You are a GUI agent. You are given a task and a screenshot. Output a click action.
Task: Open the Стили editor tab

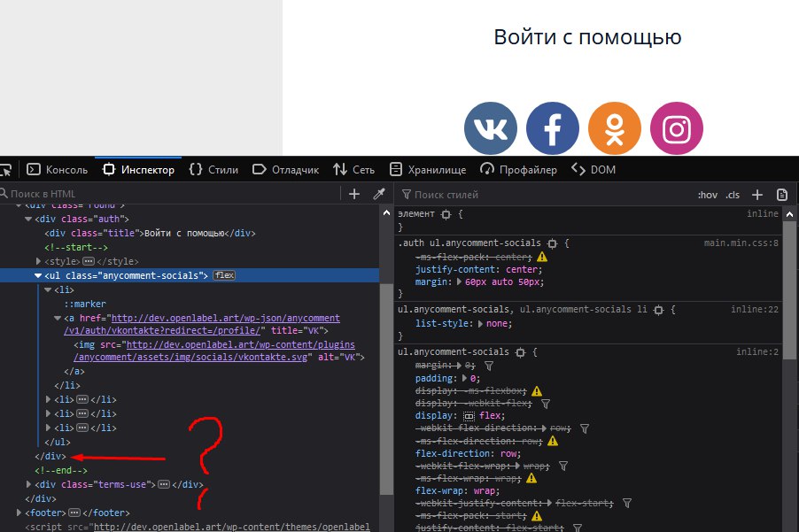213,170
